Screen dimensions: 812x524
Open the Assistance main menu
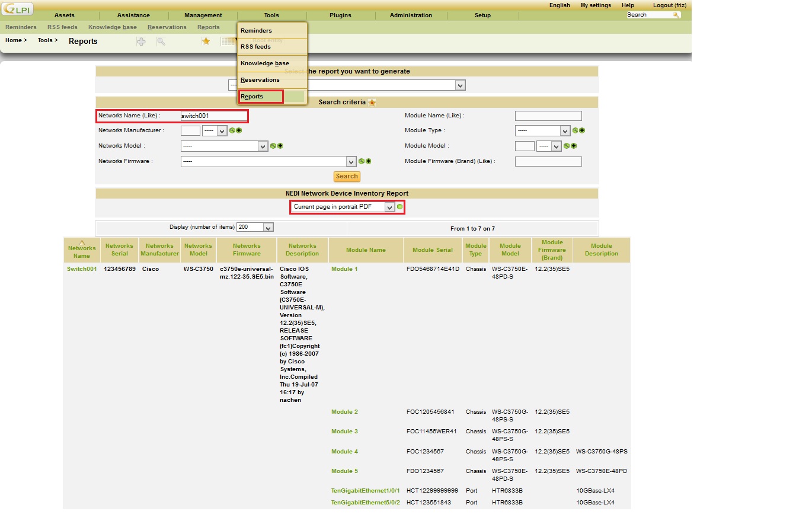tap(133, 15)
